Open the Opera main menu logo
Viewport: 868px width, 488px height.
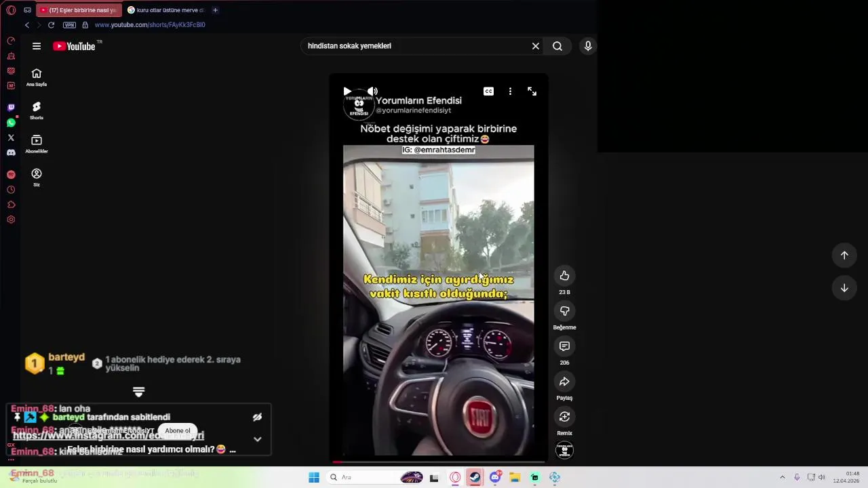[11, 10]
